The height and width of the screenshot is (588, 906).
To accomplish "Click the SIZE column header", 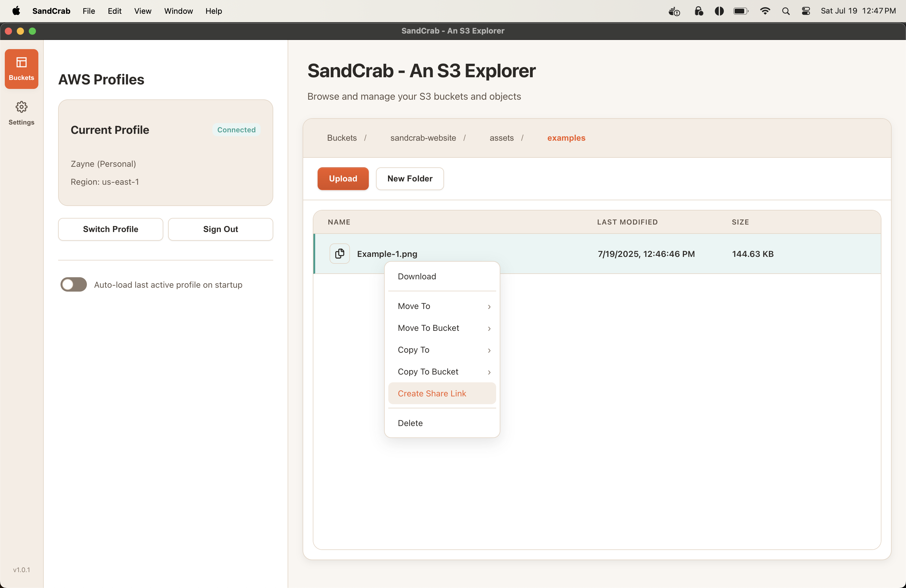I will [740, 222].
